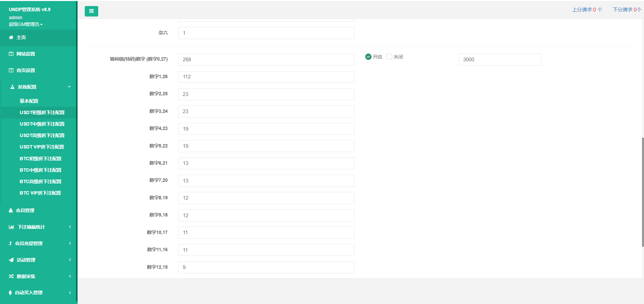Image resolution: width=644 pixels, height=304 pixels.
Task: Open the 超级GM管理员 user dropdown
Action: click(x=26, y=24)
